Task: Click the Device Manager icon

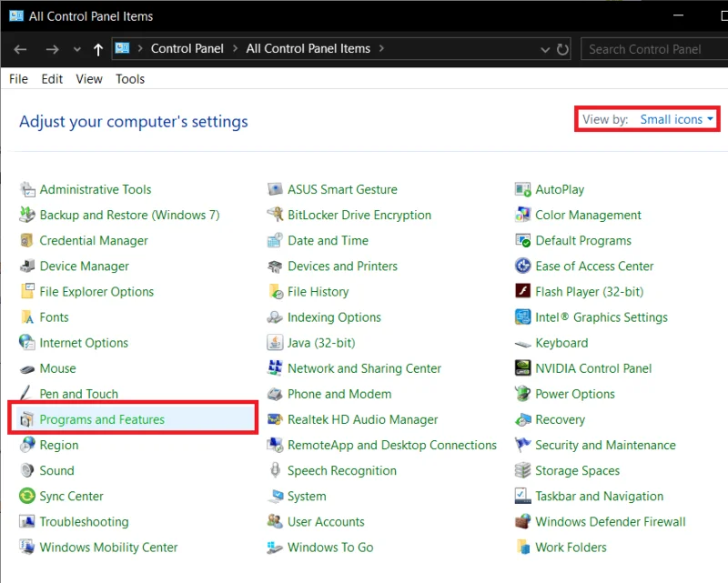Action: click(x=27, y=266)
